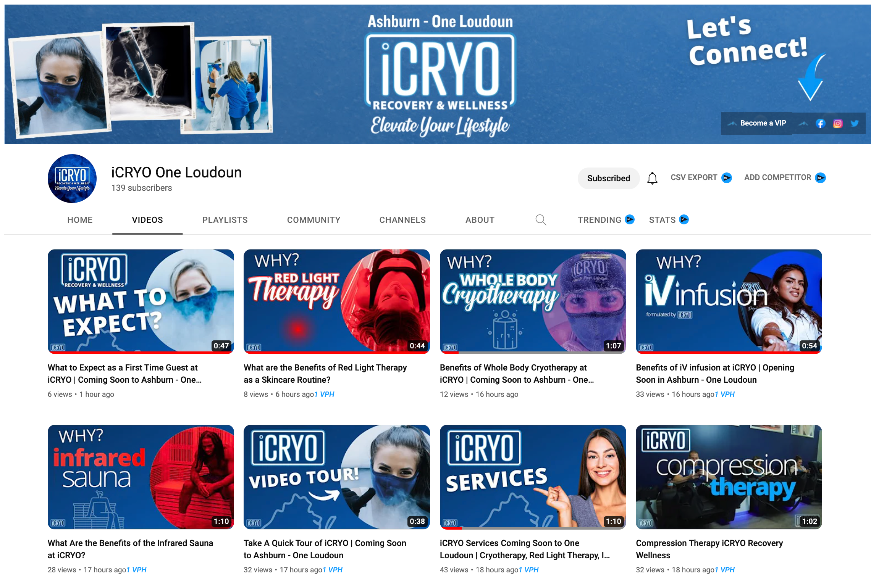Image resolution: width=871 pixels, height=588 pixels.
Task: Open title 'What are the Benefits of Red Light Therapy'
Action: pyautogui.click(x=325, y=374)
